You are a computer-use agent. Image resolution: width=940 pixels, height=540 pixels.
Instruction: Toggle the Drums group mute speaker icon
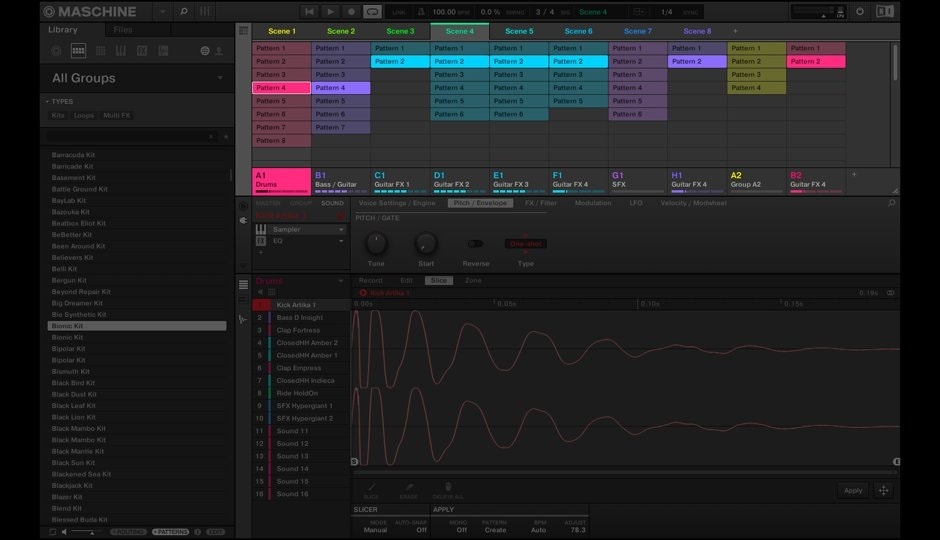pos(261,292)
